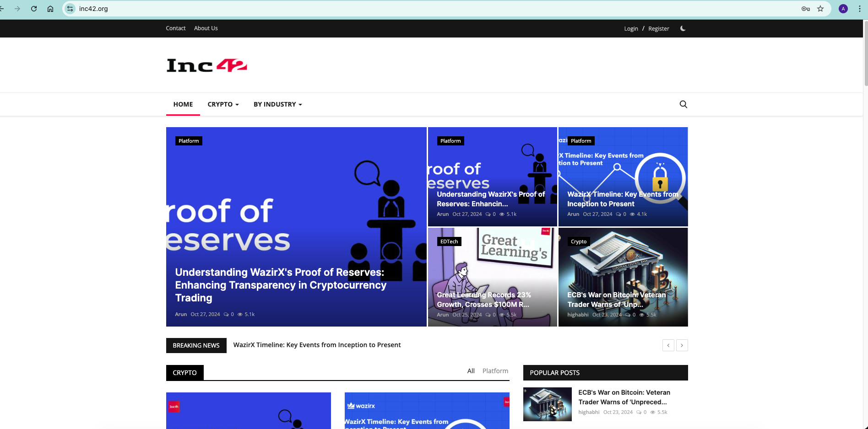Enable dark mode with the moon toggle
This screenshot has height=429, width=868.
pos(683,28)
